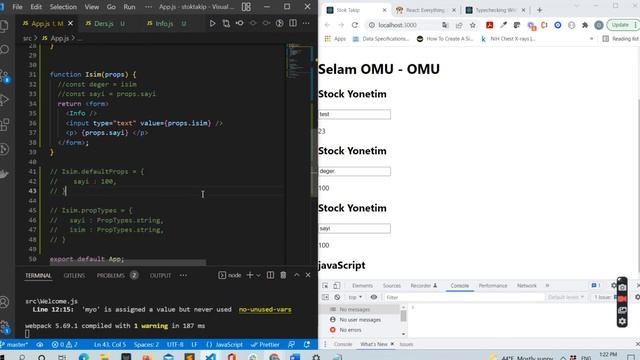Screen dimensions: 640x360
Task: Open the Docker view in activity bar
Action: (4, 174)
